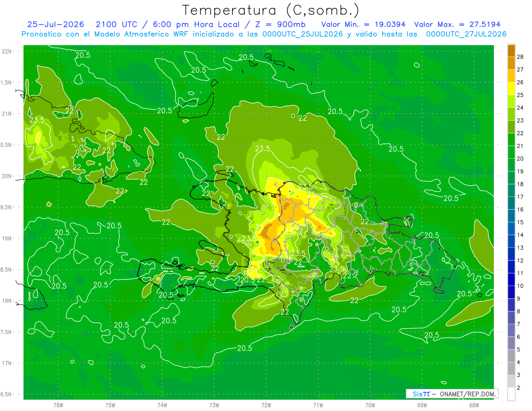532x411 pixels.
Task: Click the '17N' latitude axis label
Action: [7, 364]
